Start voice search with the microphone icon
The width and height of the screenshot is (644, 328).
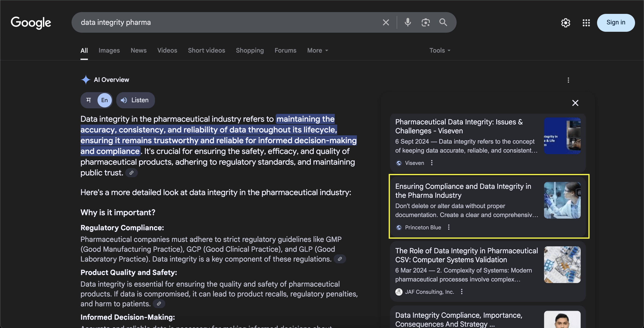pyautogui.click(x=408, y=23)
